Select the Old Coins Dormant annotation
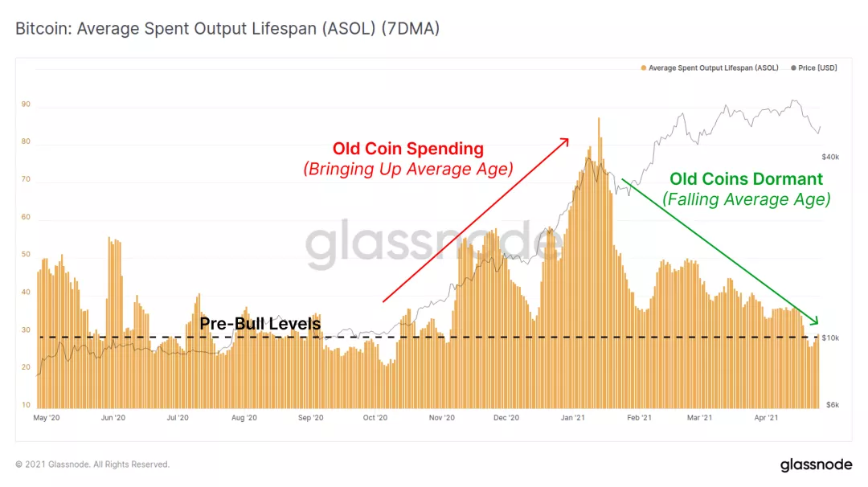 tap(746, 189)
